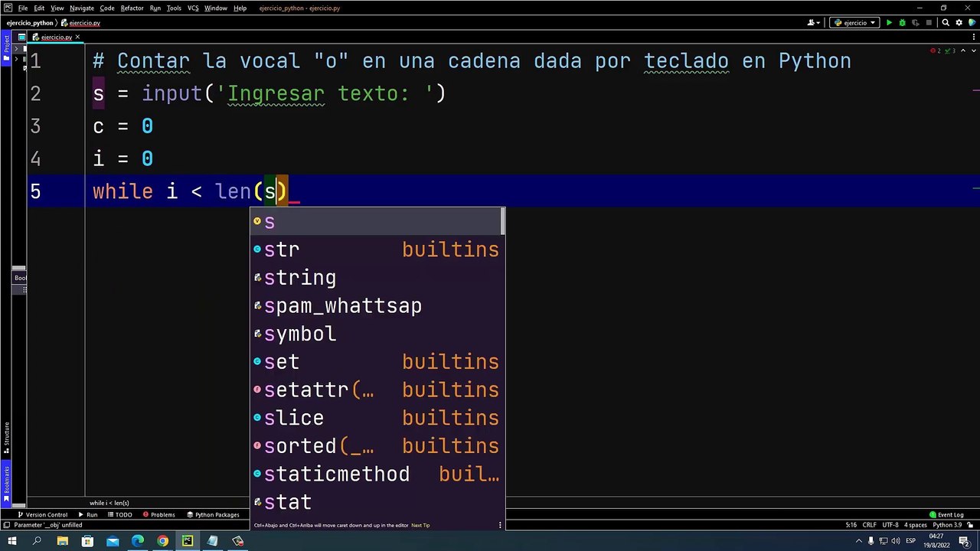980x551 pixels.
Task: Open the Window menu
Action: (215, 8)
